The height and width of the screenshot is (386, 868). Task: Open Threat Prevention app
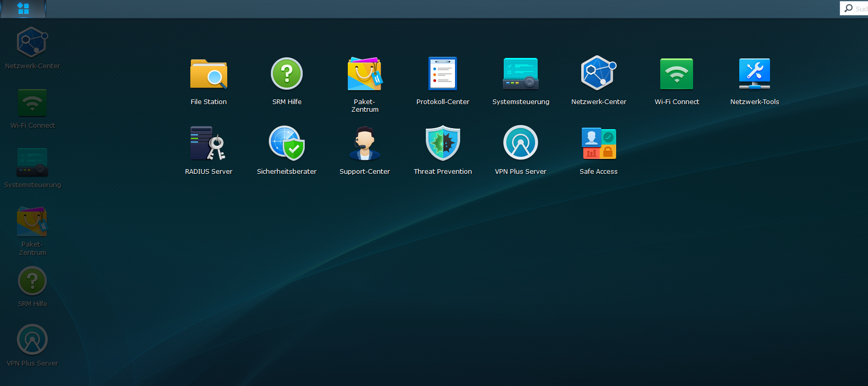442,144
